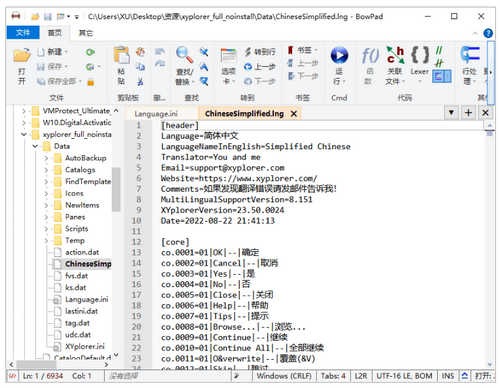This screenshot has width=500, height=388.
Task: Click the orange square icon in 文件 group
Action: (x=91, y=82)
